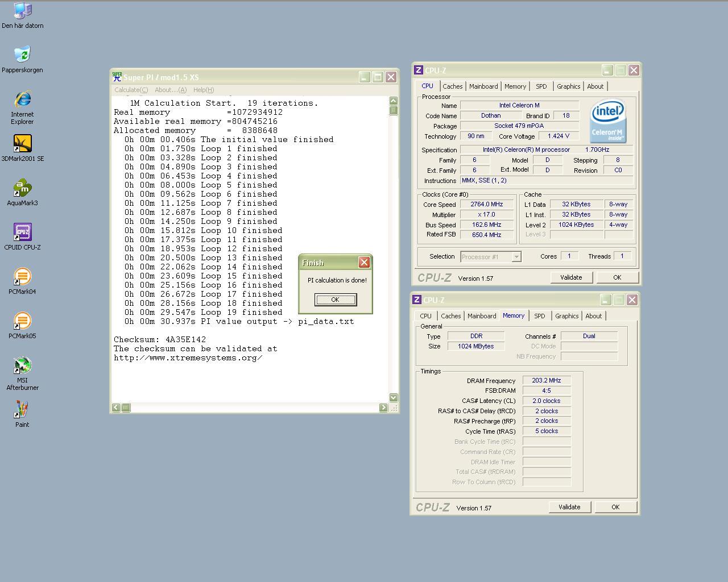
Task: Click the FSB:DRAM value 4:5
Action: coord(547,391)
